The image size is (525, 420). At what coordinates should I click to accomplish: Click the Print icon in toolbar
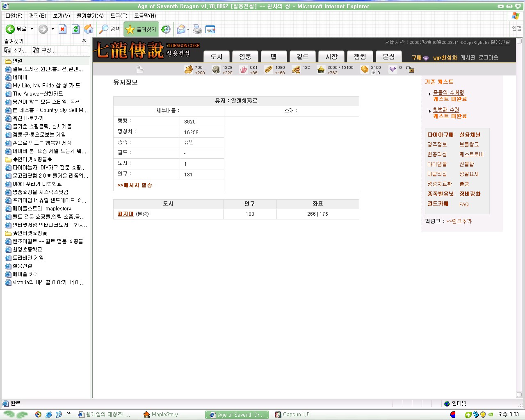pos(197,29)
